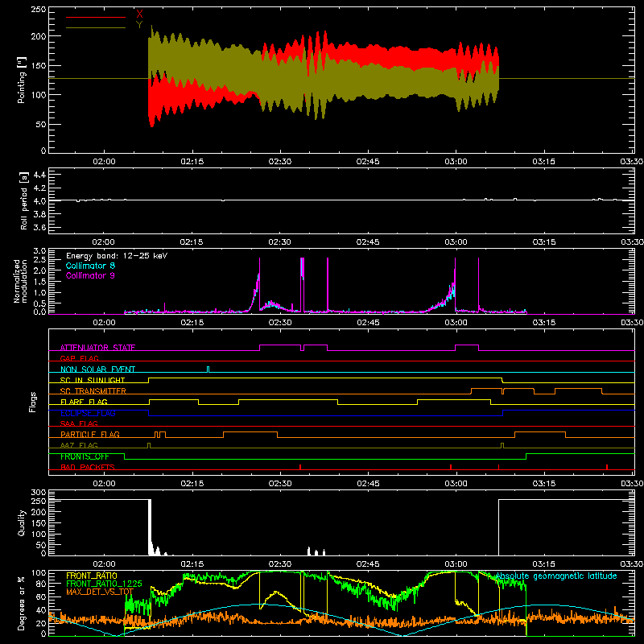Click the 3.0 tick label on modulation axis
This screenshot has width=644, height=644.
[x=39, y=251]
